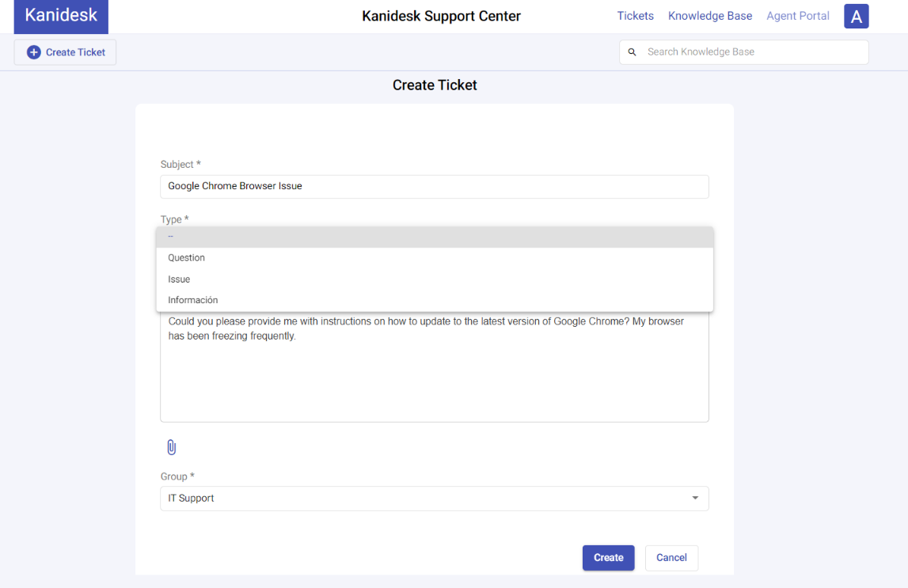Viewport: 908px width, 588px height.
Task: Click the Kanidesk logo
Action: [x=61, y=16]
